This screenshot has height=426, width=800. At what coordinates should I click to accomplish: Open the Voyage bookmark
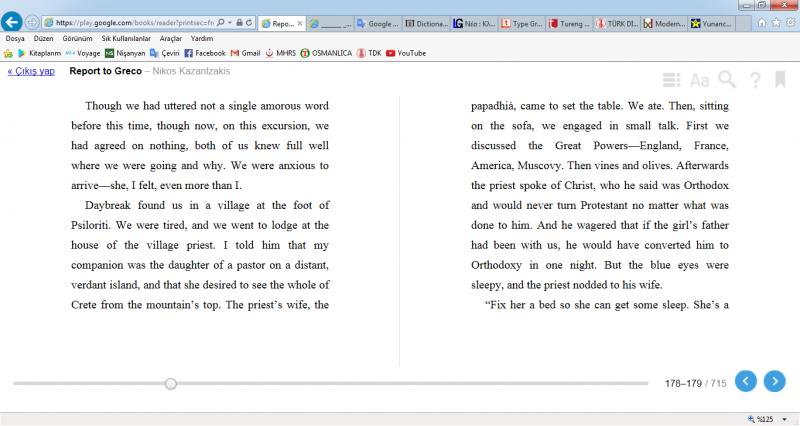click(x=83, y=53)
